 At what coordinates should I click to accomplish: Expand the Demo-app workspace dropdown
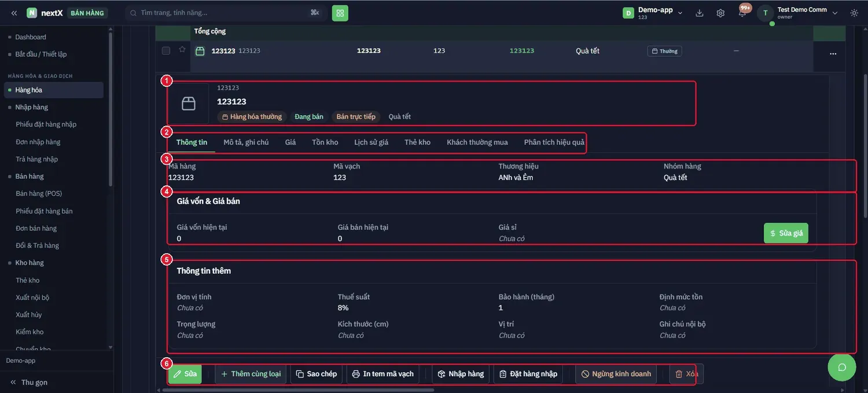tap(653, 13)
